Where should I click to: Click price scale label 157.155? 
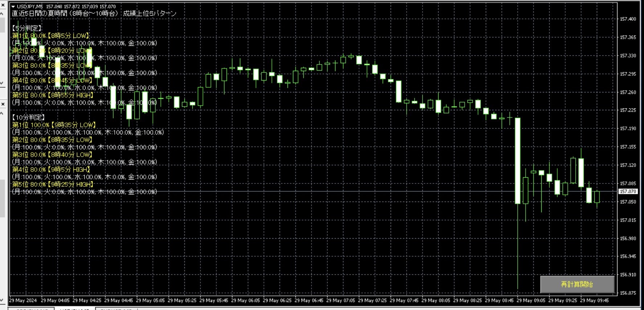pyautogui.click(x=628, y=147)
